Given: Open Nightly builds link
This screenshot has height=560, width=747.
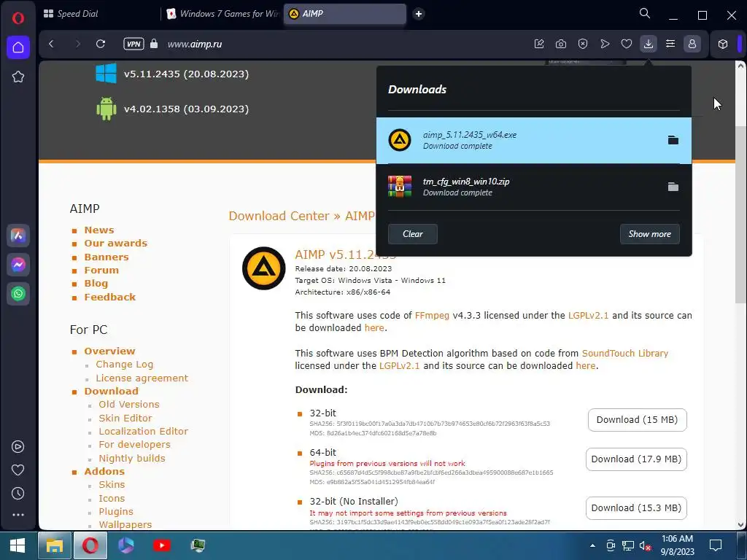Looking at the screenshot, I should (132, 459).
